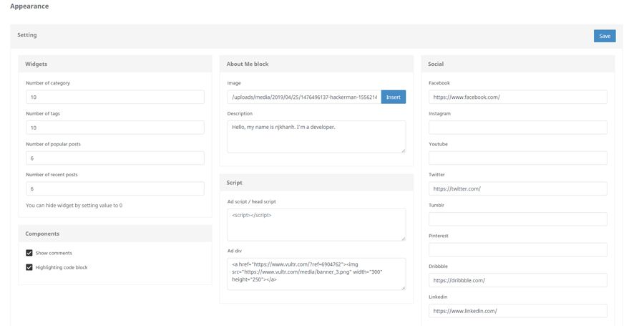Click inside the Ad div textarea
This screenshot has height=326, width=644.
316,274
